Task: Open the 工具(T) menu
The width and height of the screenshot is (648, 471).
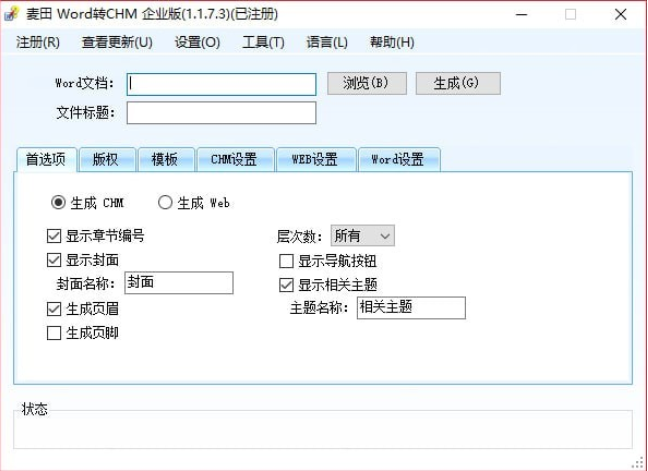Action: pyautogui.click(x=263, y=42)
